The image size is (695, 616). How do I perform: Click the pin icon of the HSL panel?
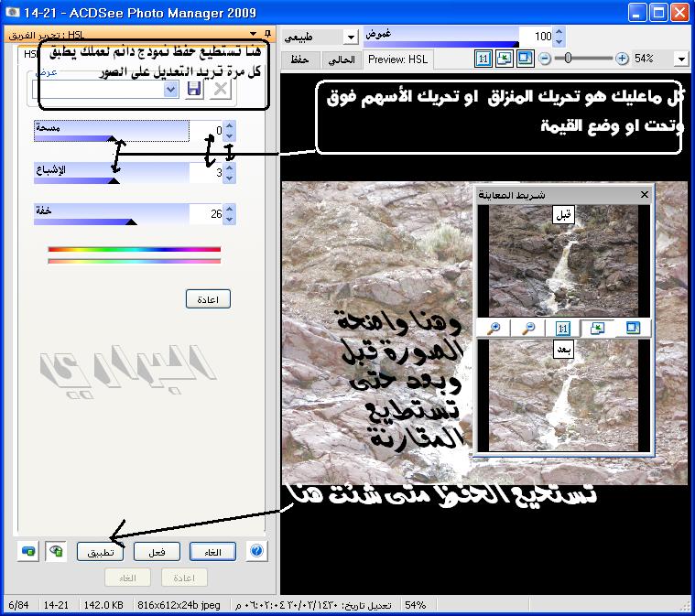(267, 33)
